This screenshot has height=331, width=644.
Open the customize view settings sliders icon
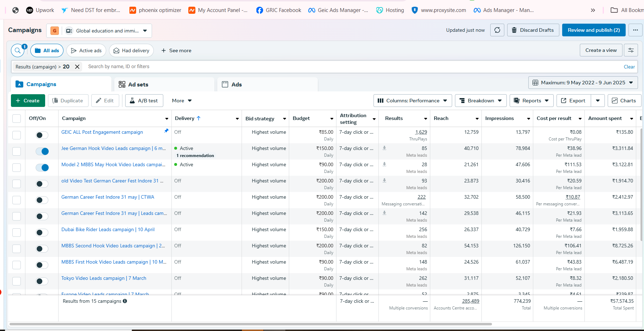point(631,50)
